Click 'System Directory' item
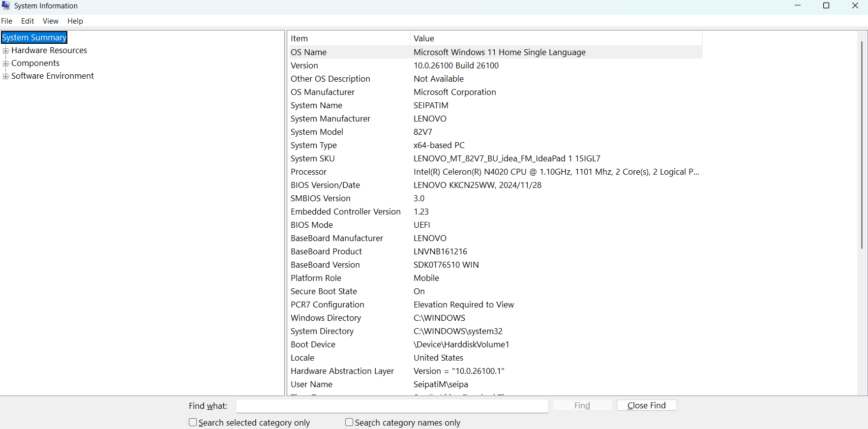 322,331
